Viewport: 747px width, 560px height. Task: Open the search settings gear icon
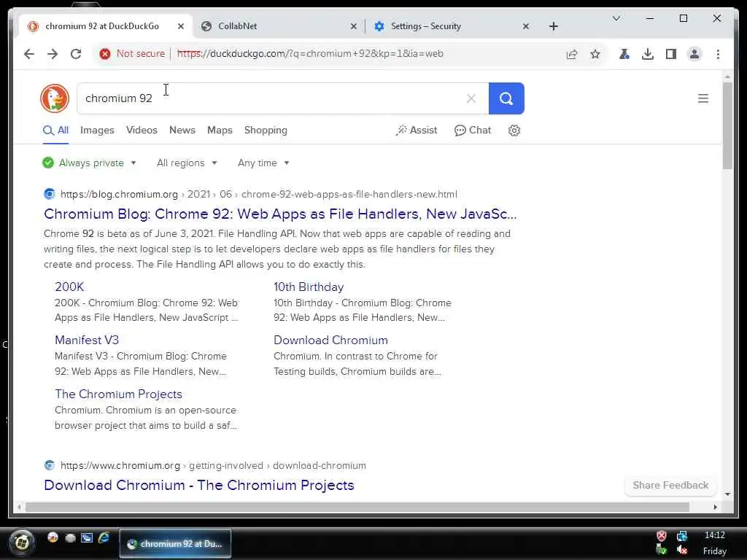click(x=514, y=131)
